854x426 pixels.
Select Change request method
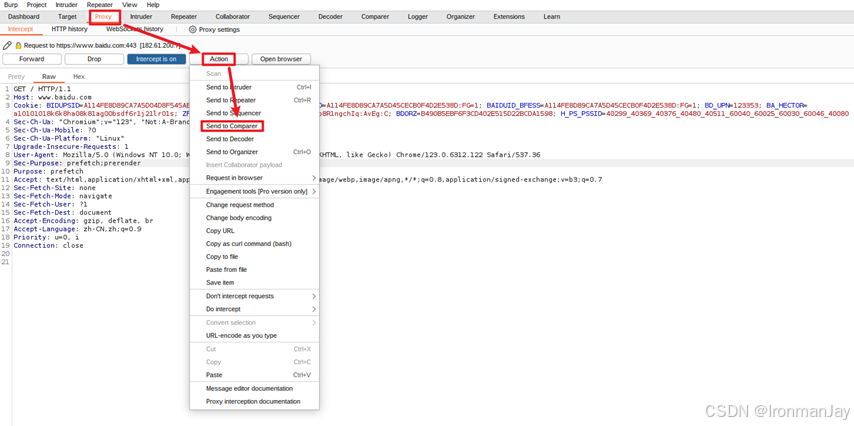[x=254, y=205]
